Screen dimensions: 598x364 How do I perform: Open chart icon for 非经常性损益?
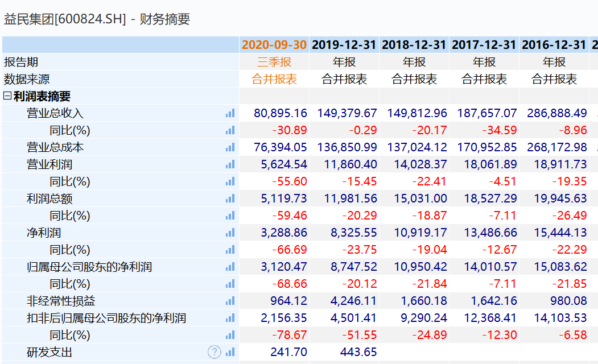(230, 301)
